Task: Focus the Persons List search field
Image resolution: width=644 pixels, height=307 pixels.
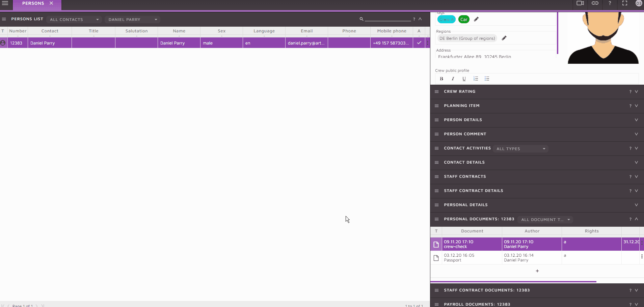Action: 388,19
